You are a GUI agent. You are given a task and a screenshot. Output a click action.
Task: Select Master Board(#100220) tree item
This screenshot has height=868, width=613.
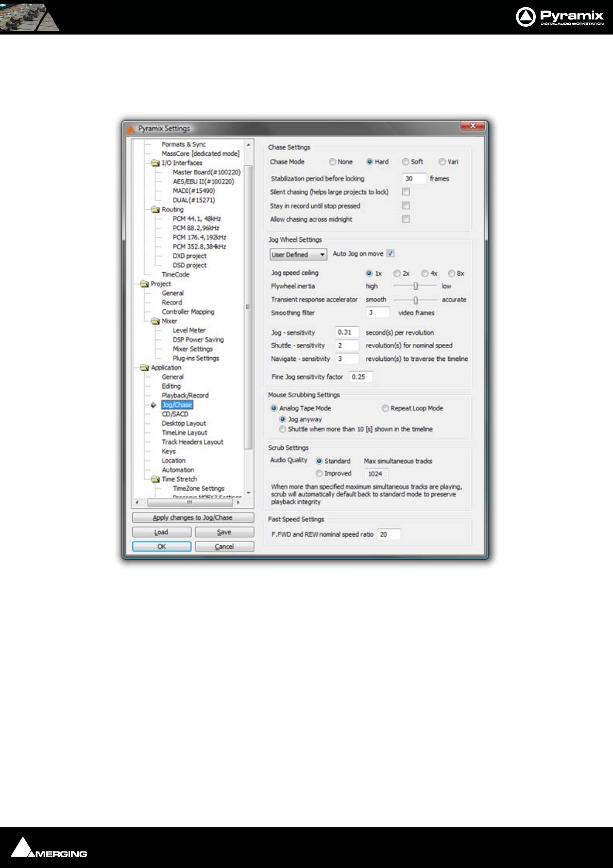click(207, 172)
